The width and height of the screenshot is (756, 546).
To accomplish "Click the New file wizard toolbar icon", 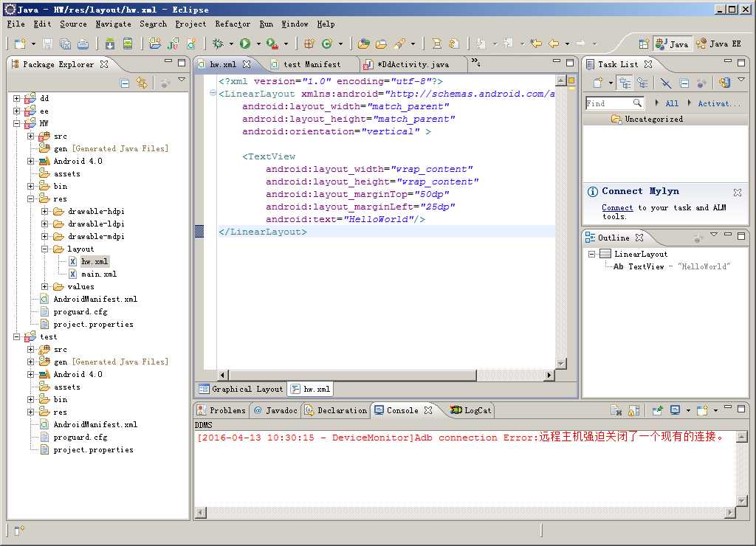I will [x=19, y=44].
